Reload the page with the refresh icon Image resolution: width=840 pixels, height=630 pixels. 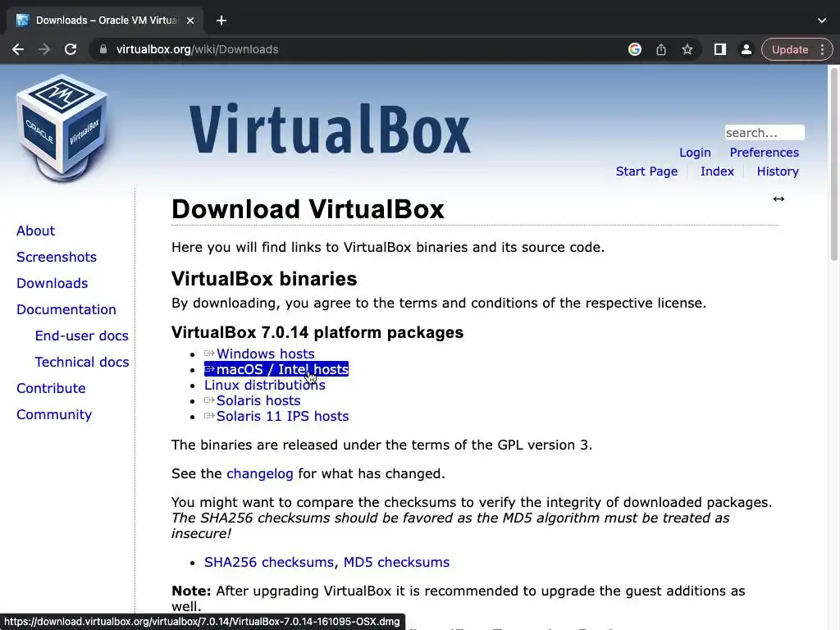click(x=71, y=49)
